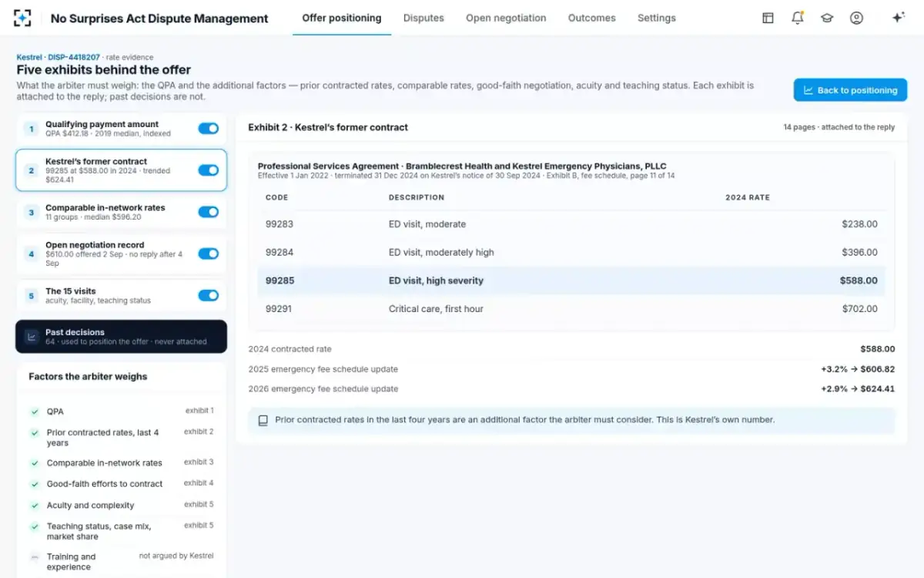This screenshot has width=924, height=578.
Task: Open the learning graduation cap icon
Action: (x=827, y=18)
